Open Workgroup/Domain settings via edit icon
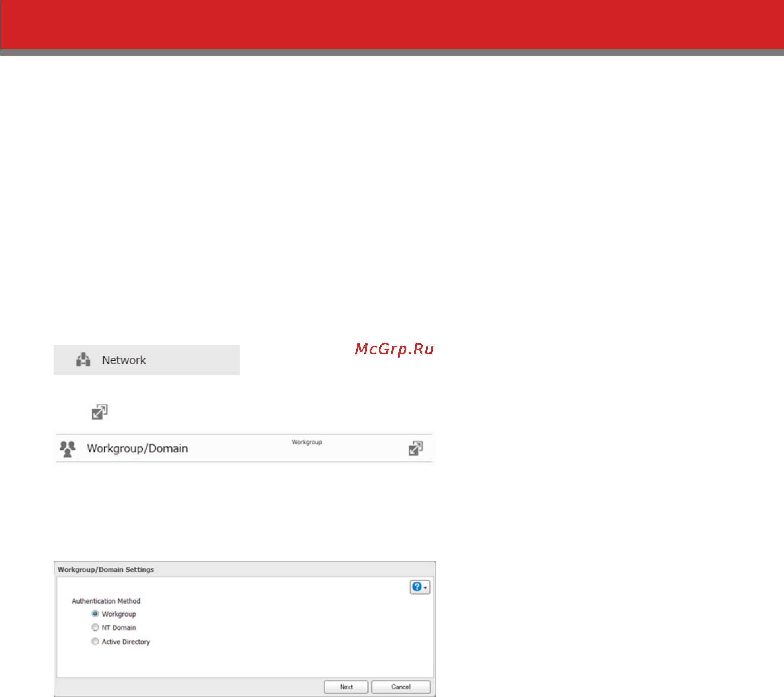This screenshot has height=697, width=784. point(415,448)
